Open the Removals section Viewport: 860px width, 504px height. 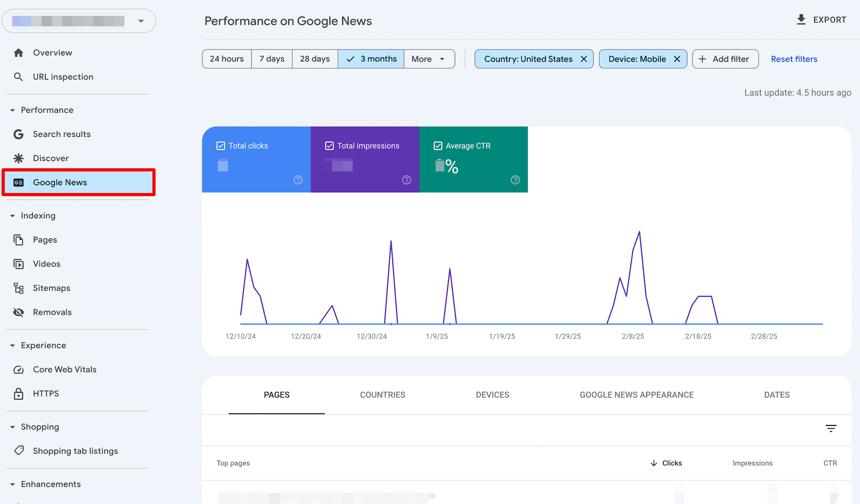[52, 312]
